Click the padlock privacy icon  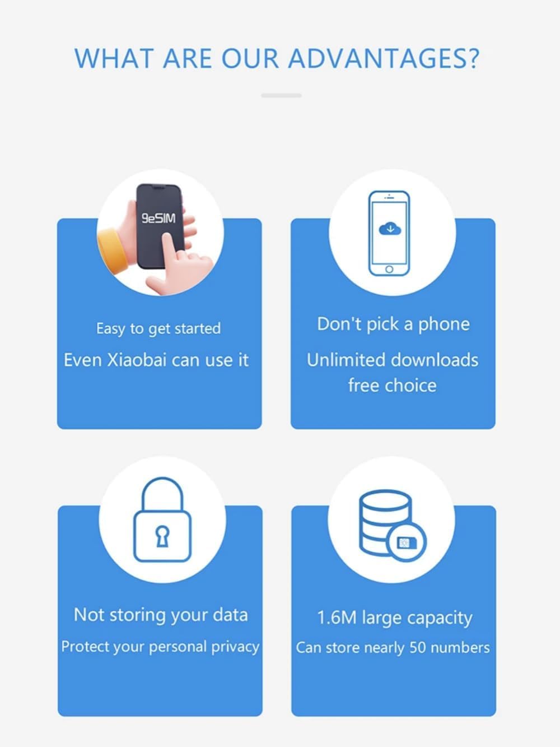click(x=162, y=519)
